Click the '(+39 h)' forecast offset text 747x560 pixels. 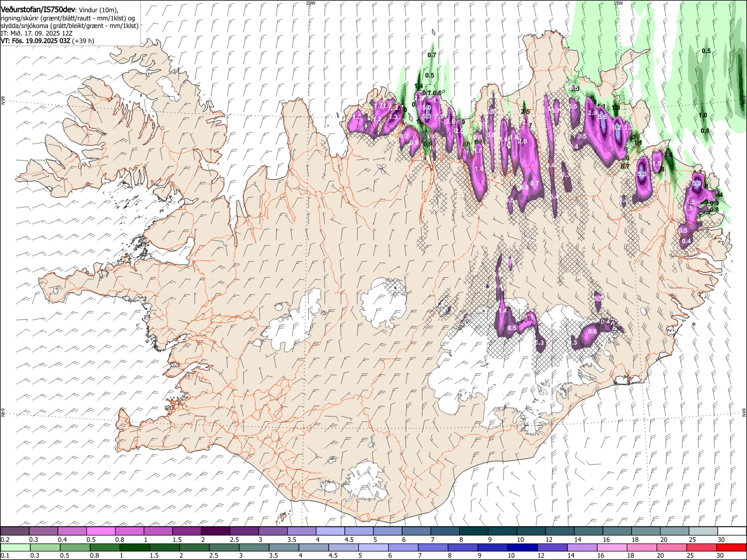[84, 41]
